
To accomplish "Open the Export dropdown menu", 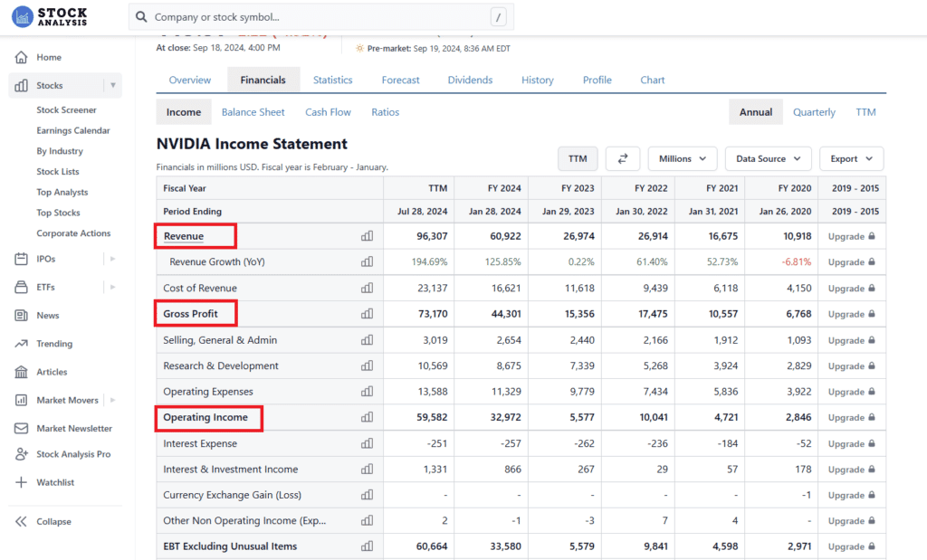I will pyautogui.click(x=851, y=158).
